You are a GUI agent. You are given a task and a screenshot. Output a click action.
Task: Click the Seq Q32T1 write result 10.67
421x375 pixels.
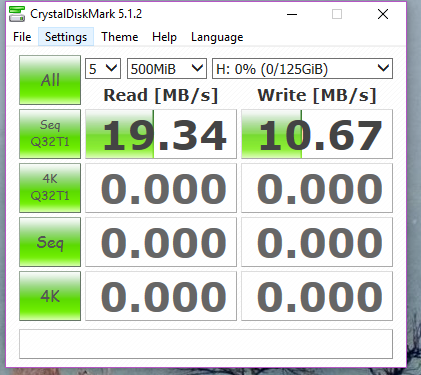click(317, 134)
